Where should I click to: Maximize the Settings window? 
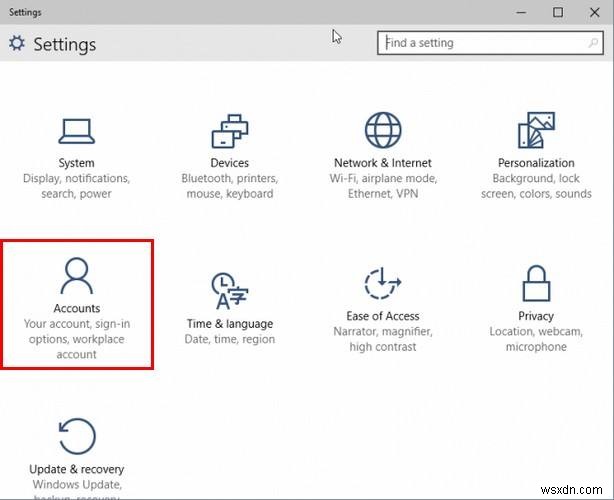tap(558, 12)
